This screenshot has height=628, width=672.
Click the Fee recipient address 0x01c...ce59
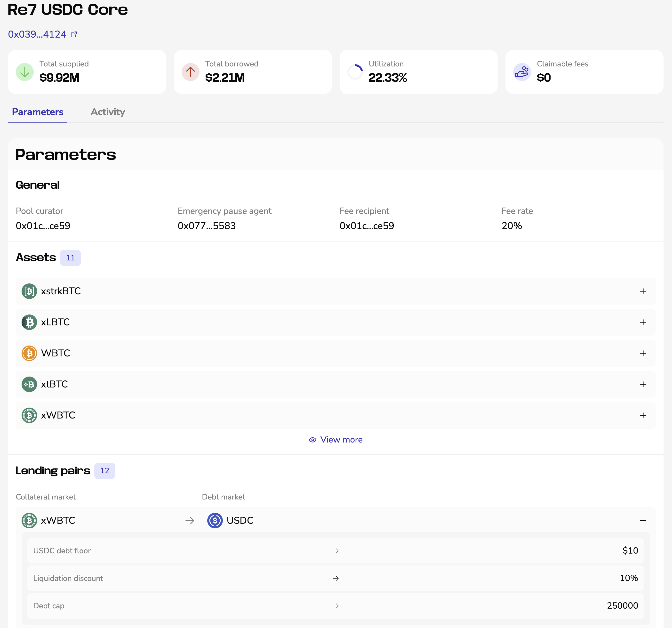click(367, 226)
